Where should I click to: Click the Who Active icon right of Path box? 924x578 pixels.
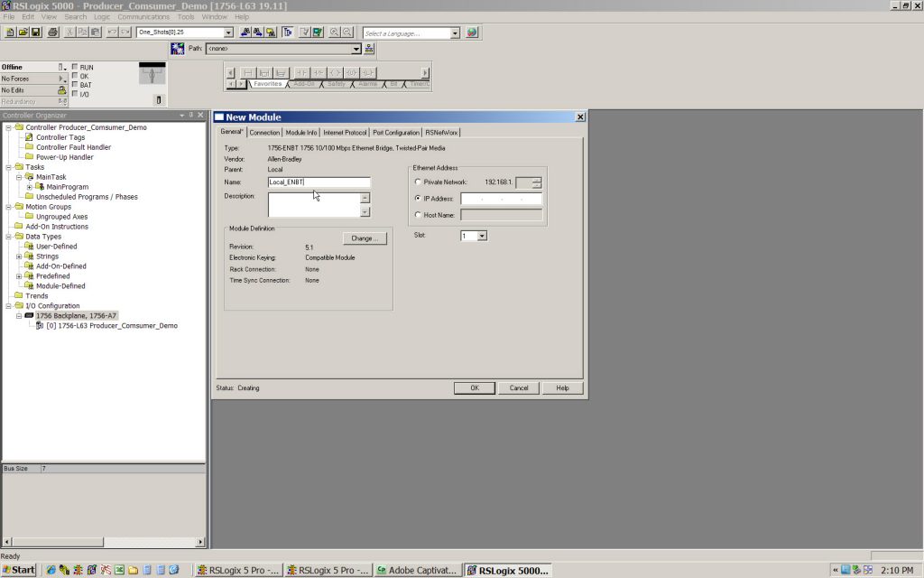369,49
